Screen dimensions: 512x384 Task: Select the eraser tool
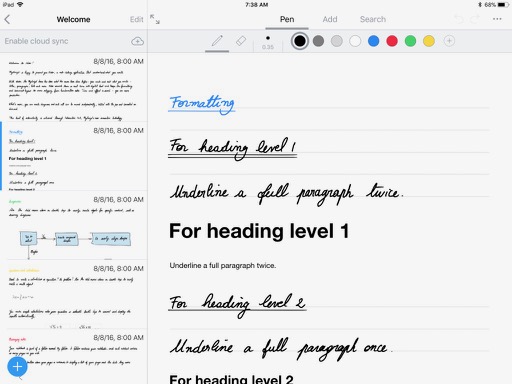pyautogui.click(x=241, y=41)
